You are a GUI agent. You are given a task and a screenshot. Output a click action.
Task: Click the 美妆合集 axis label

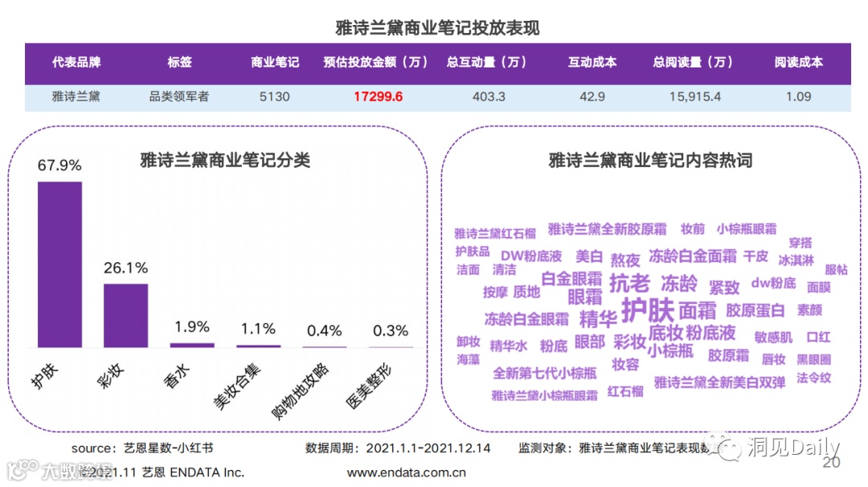coord(237,387)
